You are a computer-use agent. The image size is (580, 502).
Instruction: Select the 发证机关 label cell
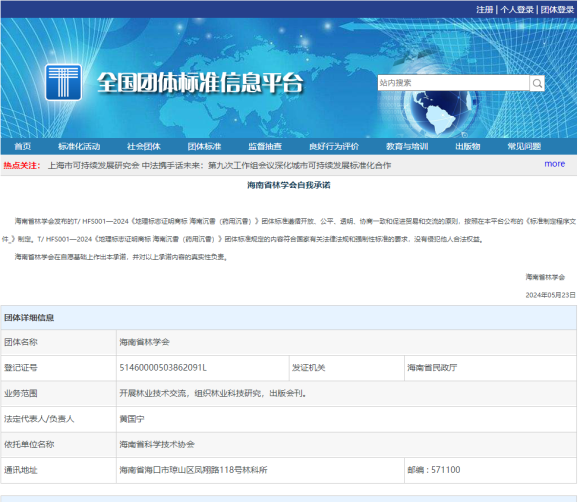coord(346,368)
